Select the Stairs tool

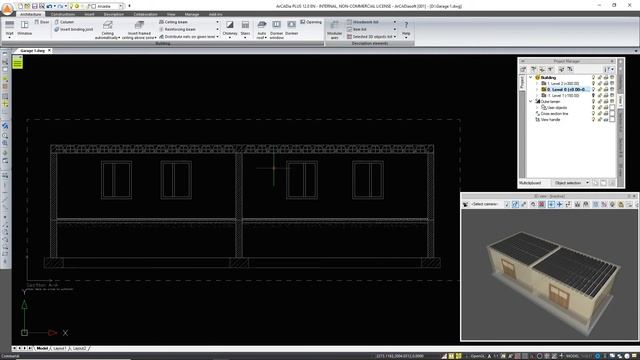[245, 29]
